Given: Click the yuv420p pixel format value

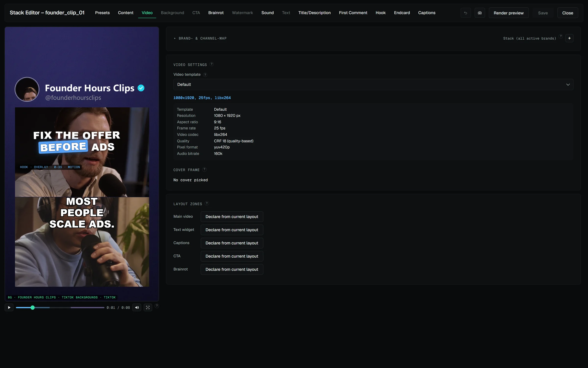Looking at the screenshot, I should click(x=222, y=147).
